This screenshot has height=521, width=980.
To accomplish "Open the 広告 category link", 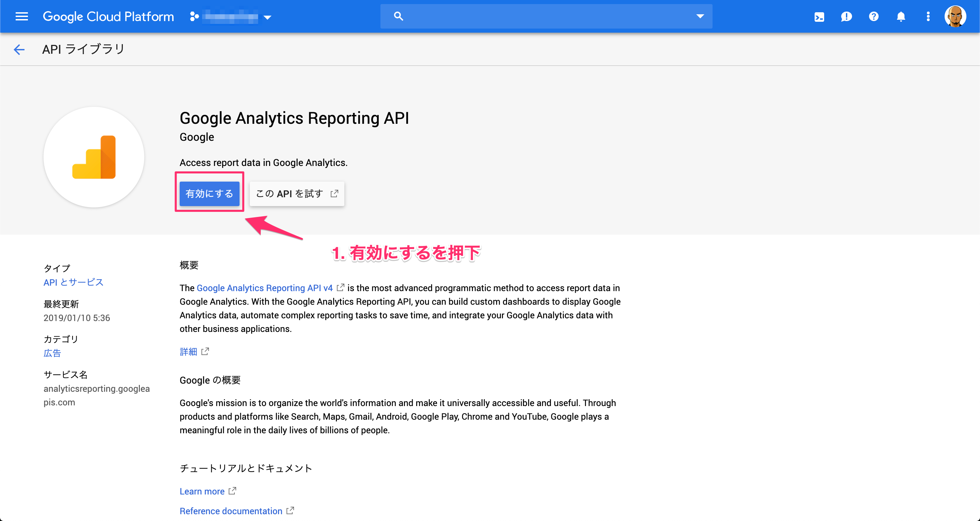I will coord(52,353).
